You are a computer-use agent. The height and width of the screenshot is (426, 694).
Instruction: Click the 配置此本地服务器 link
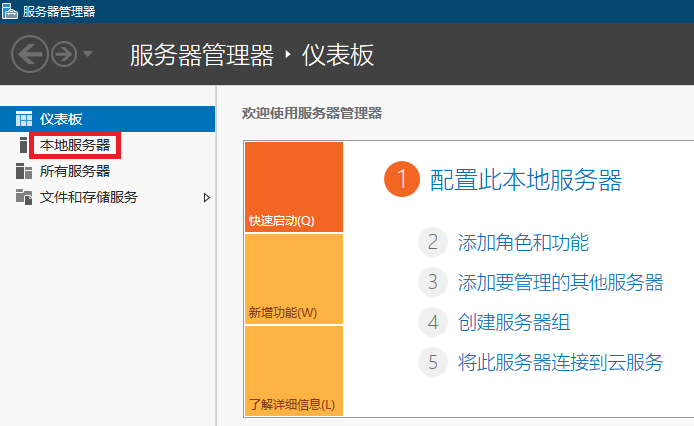tap(526, 180)
